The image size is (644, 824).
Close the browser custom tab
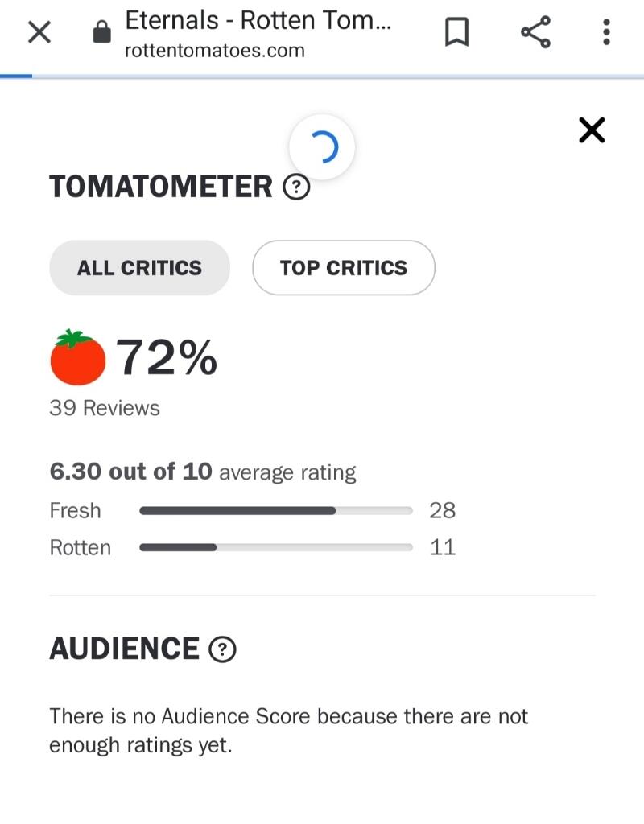[39, 33]
